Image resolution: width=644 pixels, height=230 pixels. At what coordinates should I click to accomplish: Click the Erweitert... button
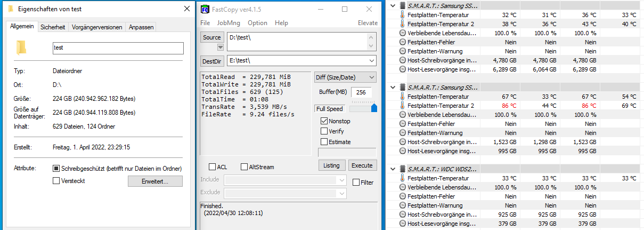point(155,181)
